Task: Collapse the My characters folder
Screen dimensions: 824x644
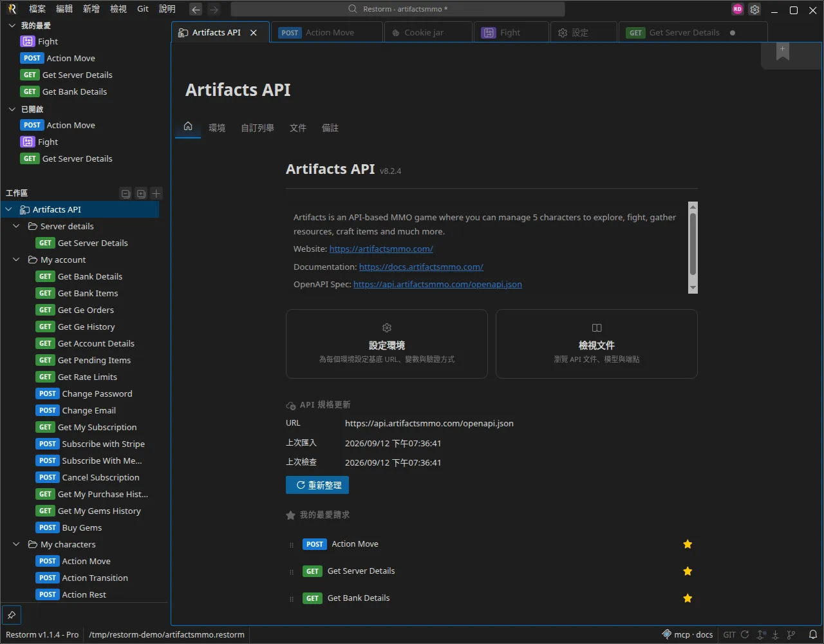Action: pos(17,545)
